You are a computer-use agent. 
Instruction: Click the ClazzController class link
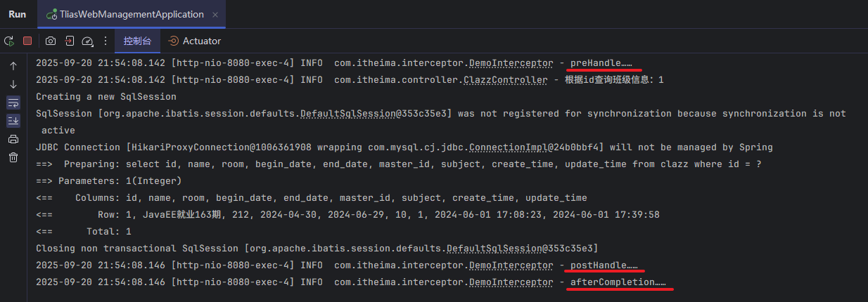click(x=505, y=80)
